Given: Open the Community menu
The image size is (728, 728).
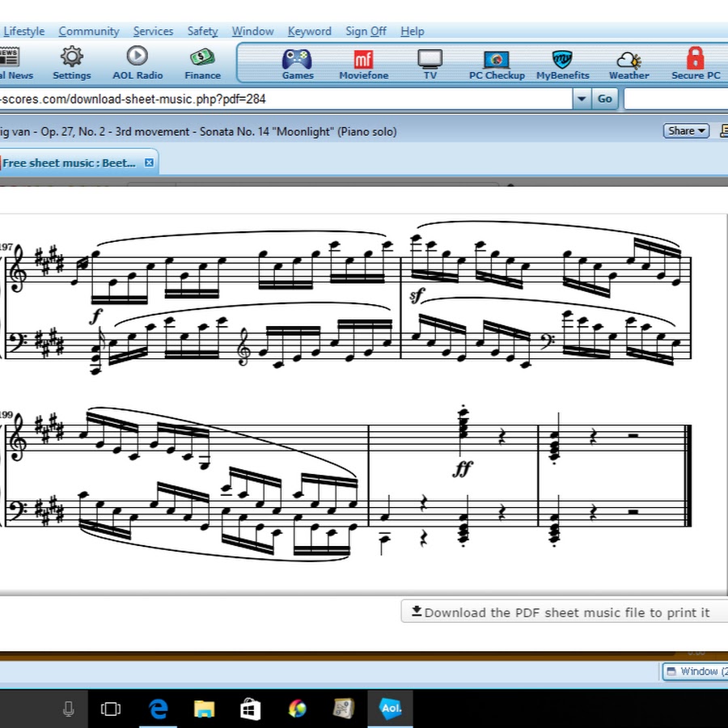Looking at the screenshot, I should click(x=89, y=31).
